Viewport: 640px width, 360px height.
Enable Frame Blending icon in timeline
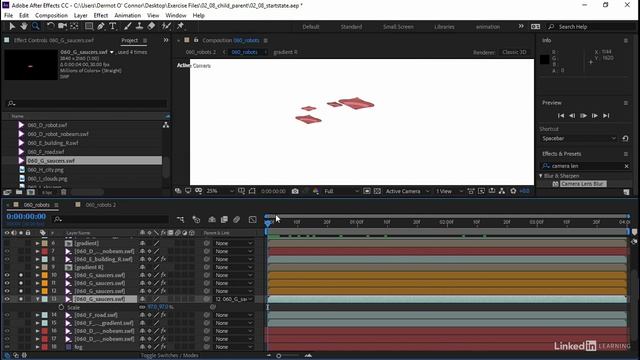[224, 220]
